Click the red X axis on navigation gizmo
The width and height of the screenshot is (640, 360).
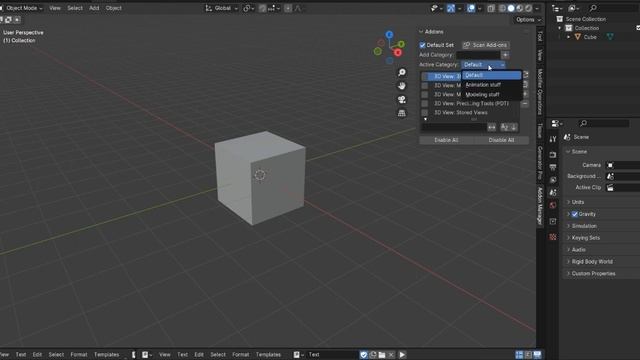[x=398, y=53]
